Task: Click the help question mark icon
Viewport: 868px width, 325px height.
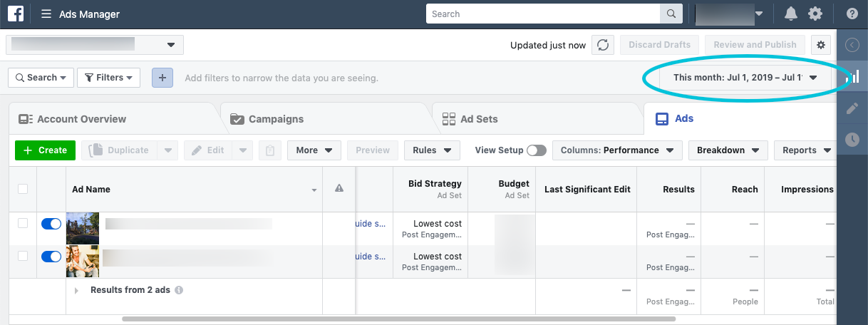Action: (852, 14)
